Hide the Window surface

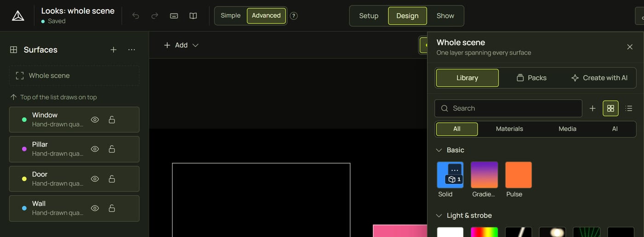[x=95, y=120]
